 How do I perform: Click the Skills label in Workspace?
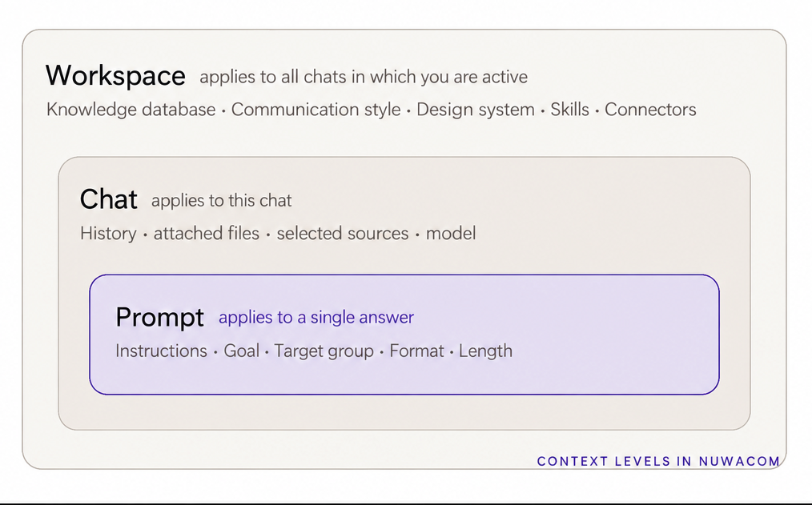569,110
